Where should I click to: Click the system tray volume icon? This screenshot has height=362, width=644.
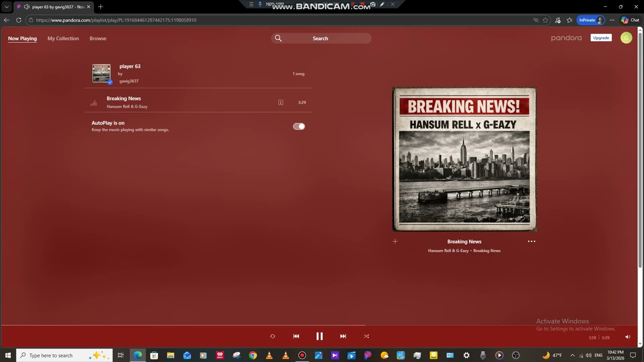pyautogui.click(x=588, y=355)
